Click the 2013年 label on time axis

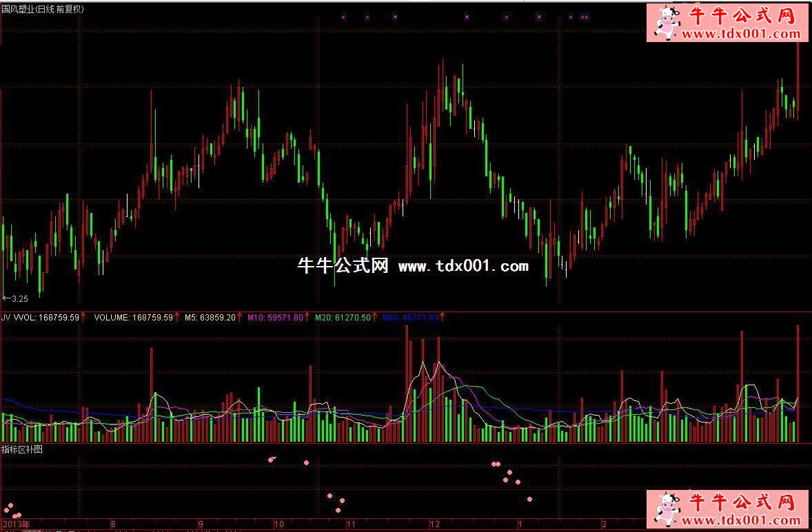pos(17,524)
